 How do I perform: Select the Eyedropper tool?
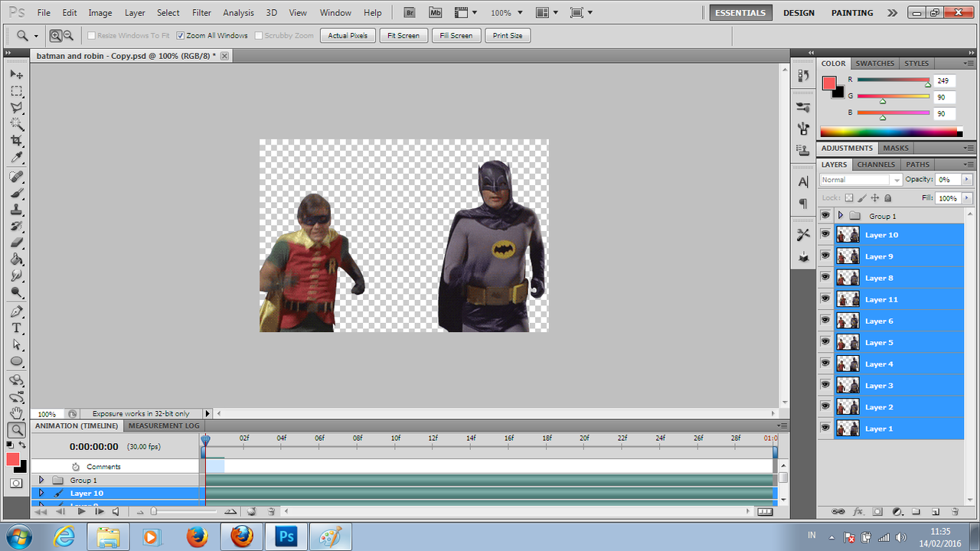[x=16, y=158]
